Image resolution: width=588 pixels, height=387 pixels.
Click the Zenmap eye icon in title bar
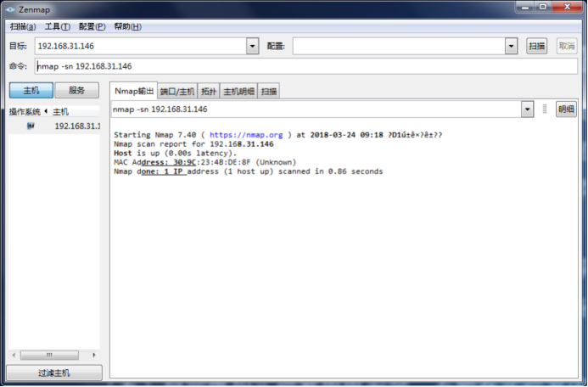(x=10, y=9)
